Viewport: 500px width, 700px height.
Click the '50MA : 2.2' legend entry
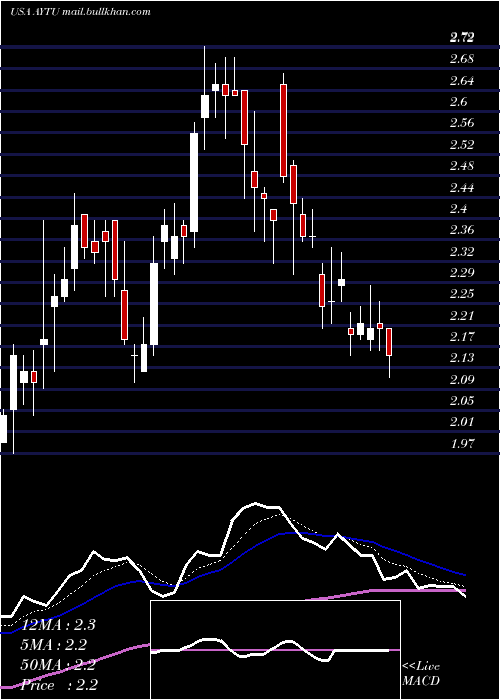[58, 665]
